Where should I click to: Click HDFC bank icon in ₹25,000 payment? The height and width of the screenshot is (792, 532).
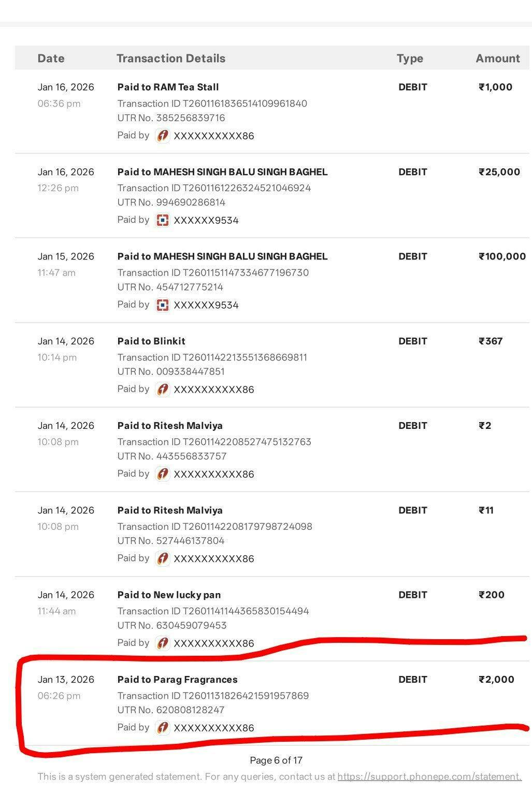coord(163,220)
